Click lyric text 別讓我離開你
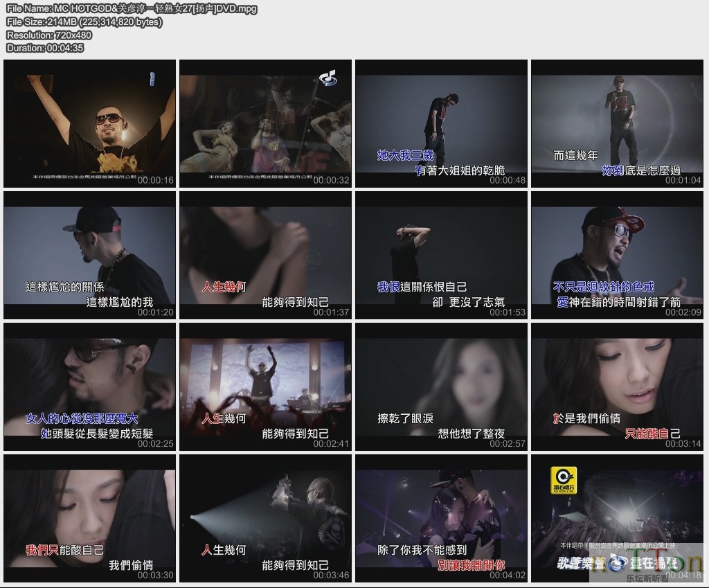 pos(471,565)
